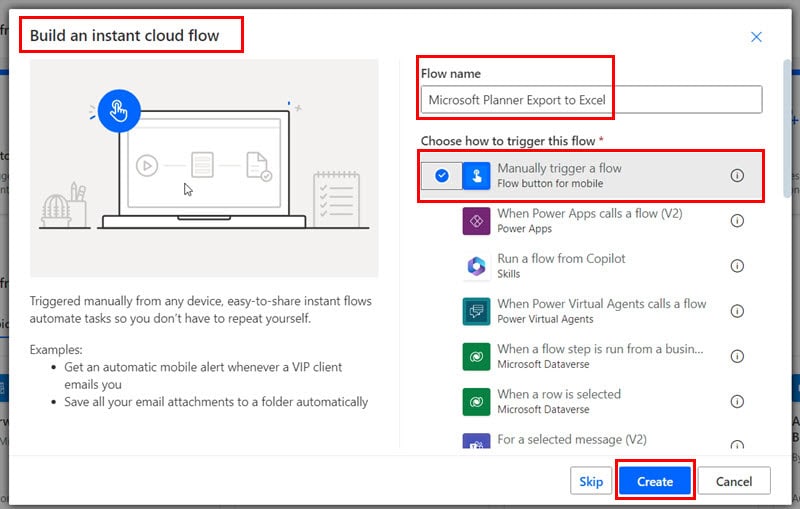Click the Create button
The width and height of the screenshot is (800, 509).
click(655, 481)
